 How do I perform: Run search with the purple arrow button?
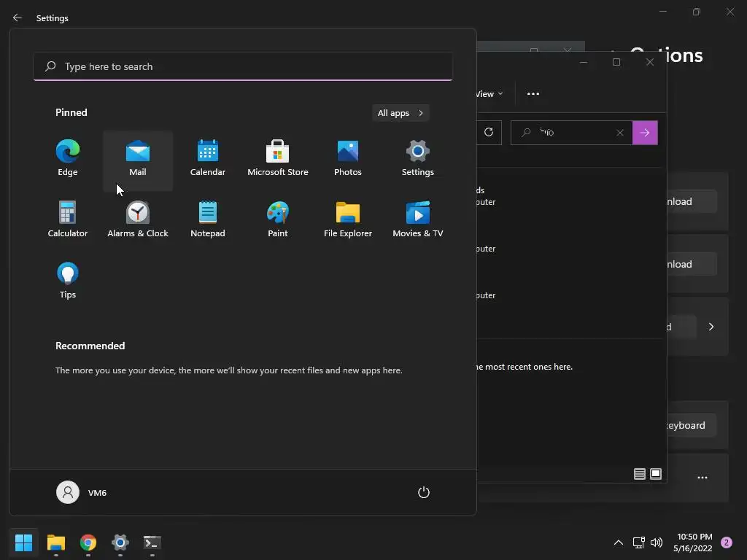[645, 133]
